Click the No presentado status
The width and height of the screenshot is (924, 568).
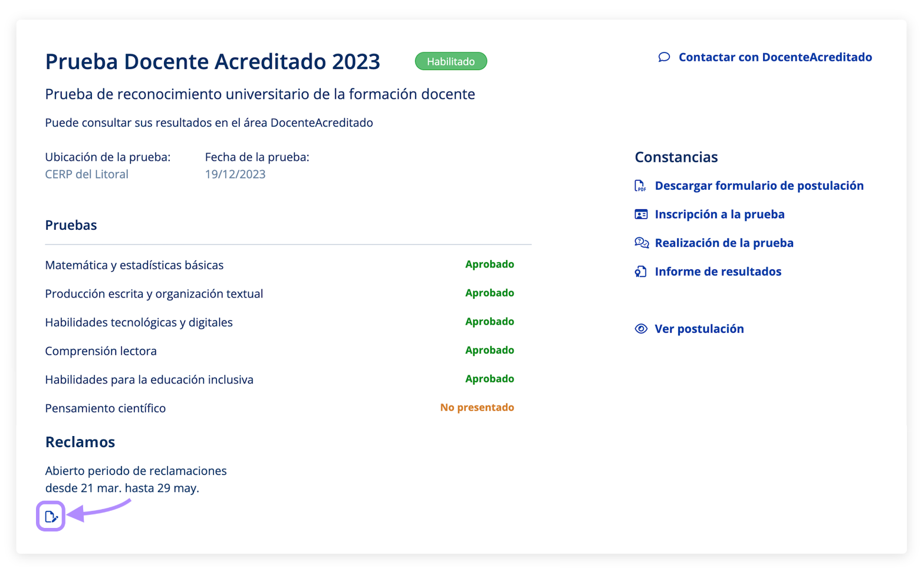[x=477, y=408]
